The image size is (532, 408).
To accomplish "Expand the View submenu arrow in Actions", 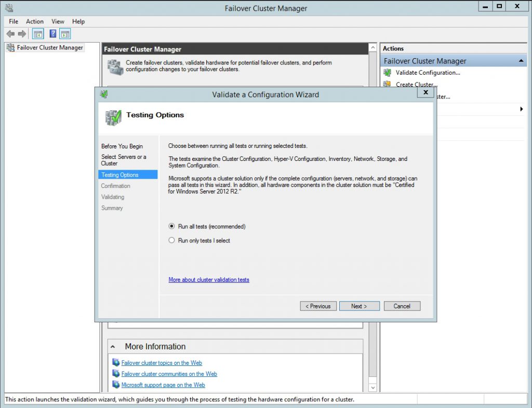I will click(521, 109).
